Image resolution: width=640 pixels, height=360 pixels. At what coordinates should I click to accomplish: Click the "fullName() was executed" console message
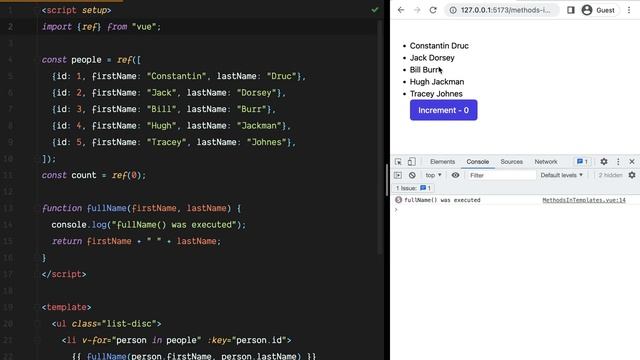(442, 200)
